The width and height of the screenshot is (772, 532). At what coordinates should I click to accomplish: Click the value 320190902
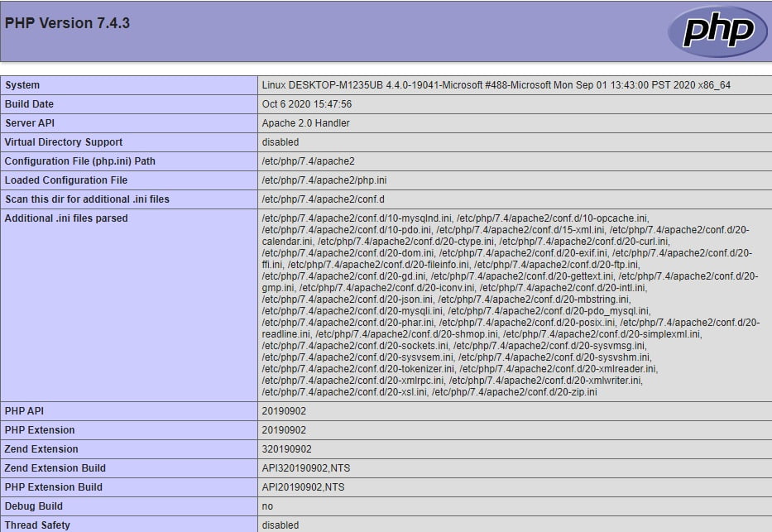point(286,449)
